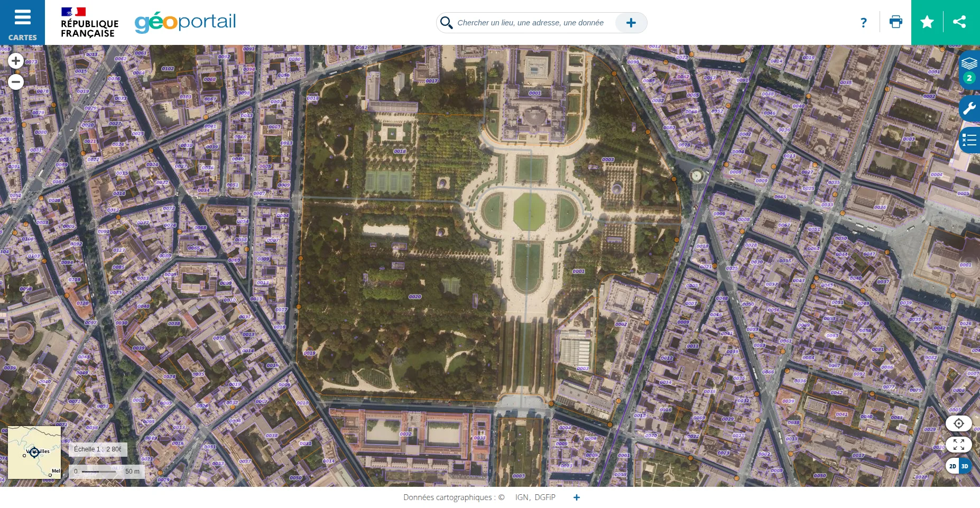
Task: Expand the map data attribution plus
Action: click(576, 497)
